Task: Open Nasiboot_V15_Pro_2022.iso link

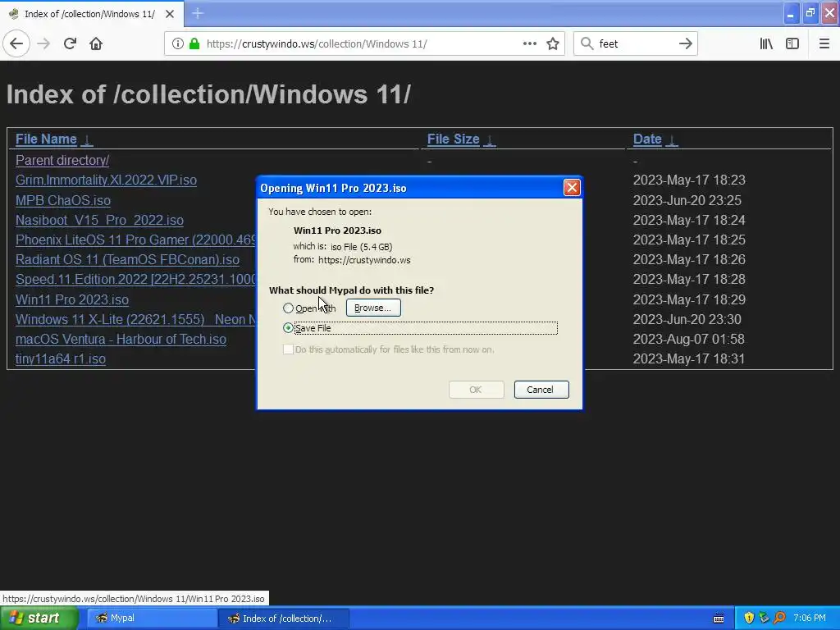Action: 99,220
